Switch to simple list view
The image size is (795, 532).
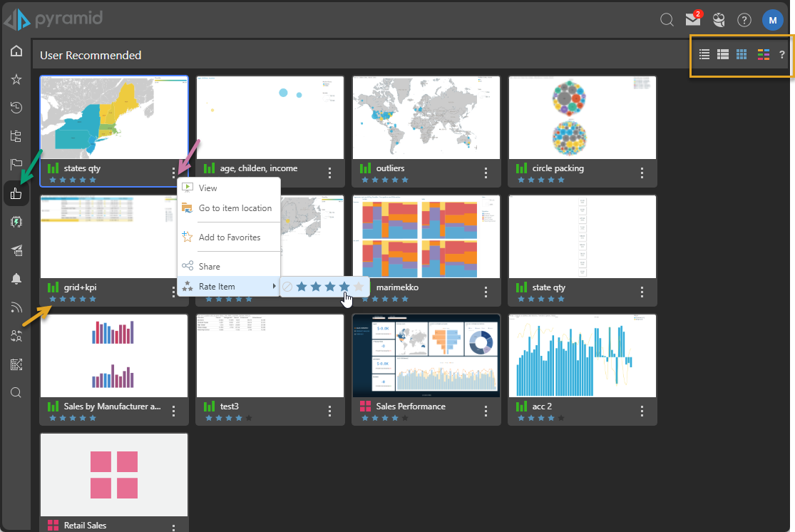(704, 54)
